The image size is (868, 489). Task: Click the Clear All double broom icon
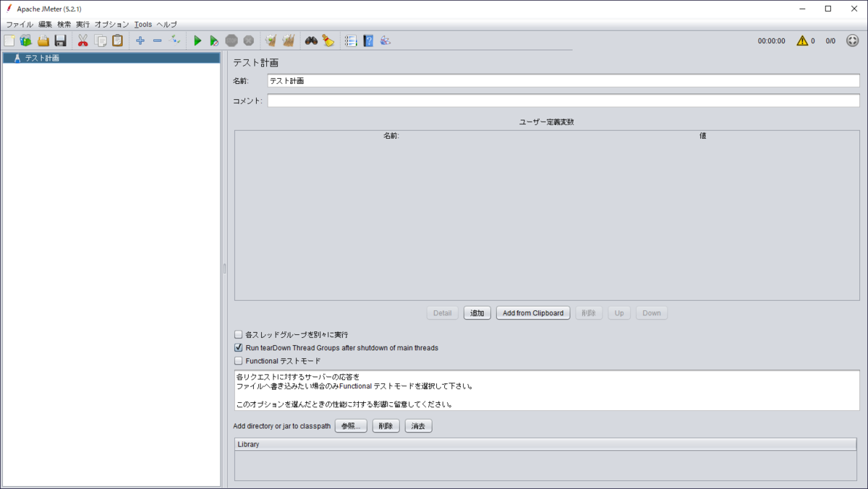pos(288,41)
